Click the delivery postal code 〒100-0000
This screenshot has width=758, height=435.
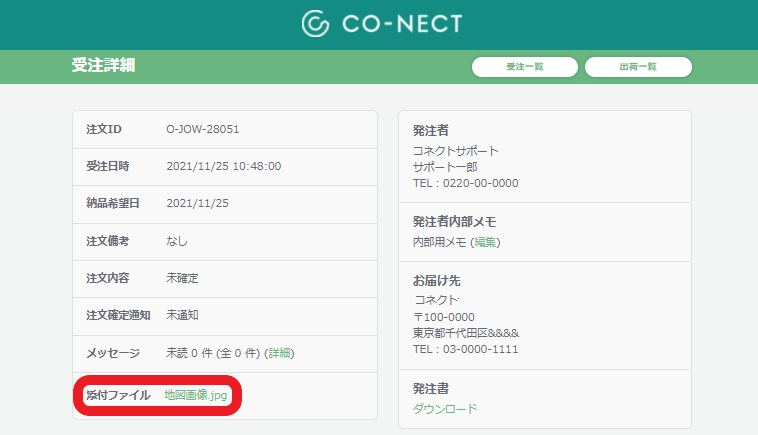click(x=444, y=317)
